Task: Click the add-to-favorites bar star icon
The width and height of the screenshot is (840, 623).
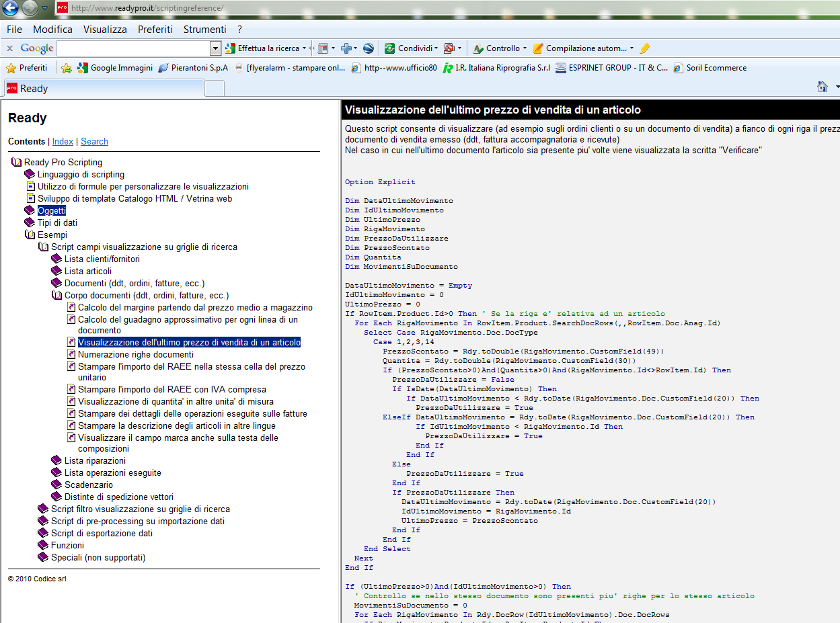Action: (67, 68)
